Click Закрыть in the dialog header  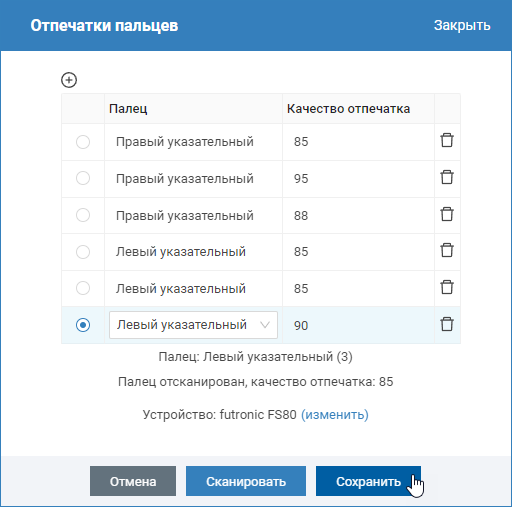pyautogui.click(x=462, y=25)
